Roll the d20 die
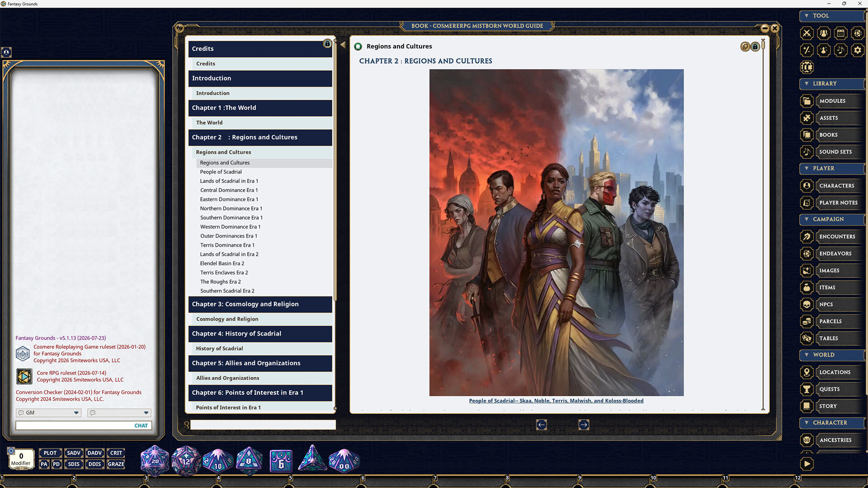This screenshot has width=868, height=488. click(155, 461)
